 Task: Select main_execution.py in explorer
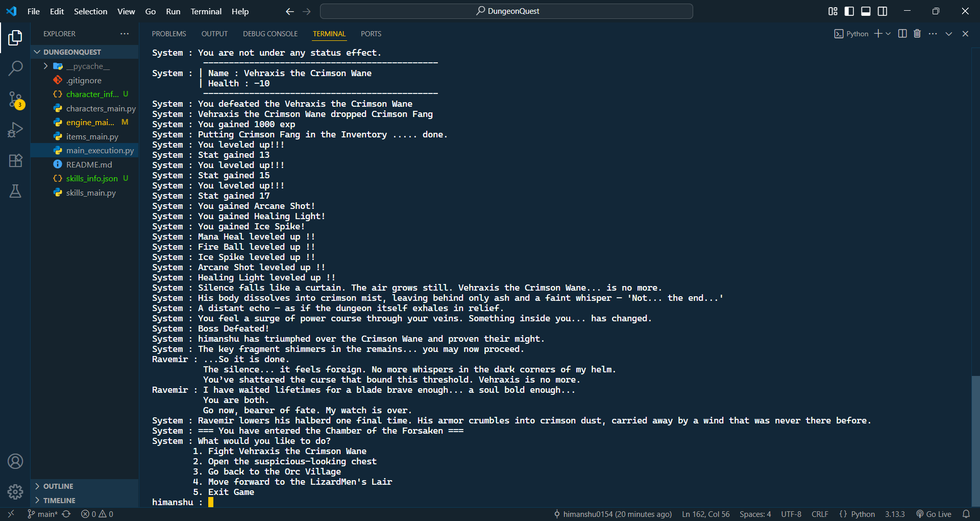[85, 151]
